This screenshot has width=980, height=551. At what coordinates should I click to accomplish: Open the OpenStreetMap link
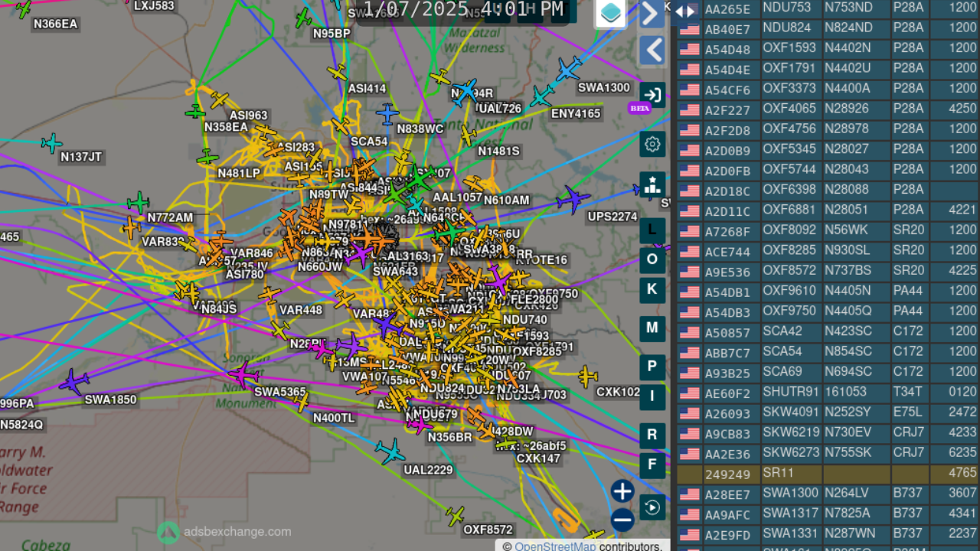(x=555, y=546)
